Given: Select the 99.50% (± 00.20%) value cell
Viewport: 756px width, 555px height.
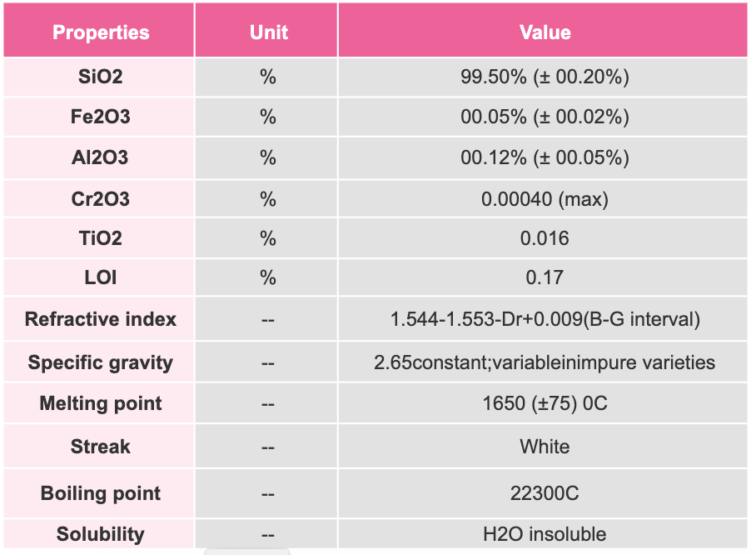Looking at the screenshot, I should (545, 77).
